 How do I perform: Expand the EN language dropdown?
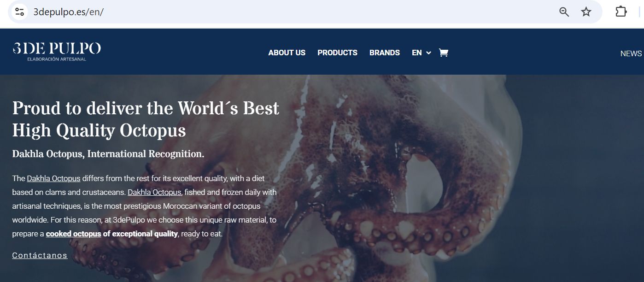(x=422, y=53)
